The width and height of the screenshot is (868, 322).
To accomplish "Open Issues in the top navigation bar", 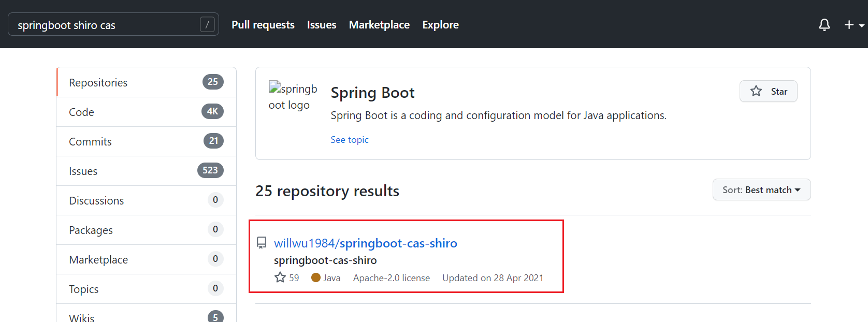I will point(322,25).
